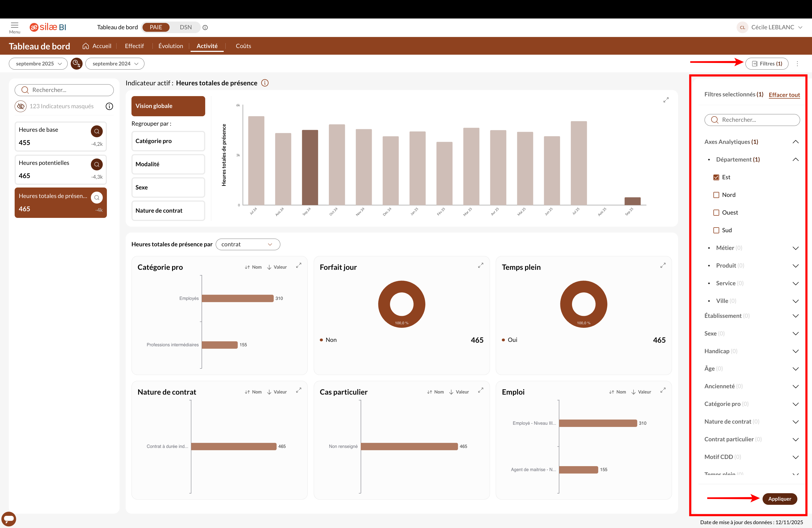Check the Nord department checkbox
The image size is (812, 528).
coord(716,195)
